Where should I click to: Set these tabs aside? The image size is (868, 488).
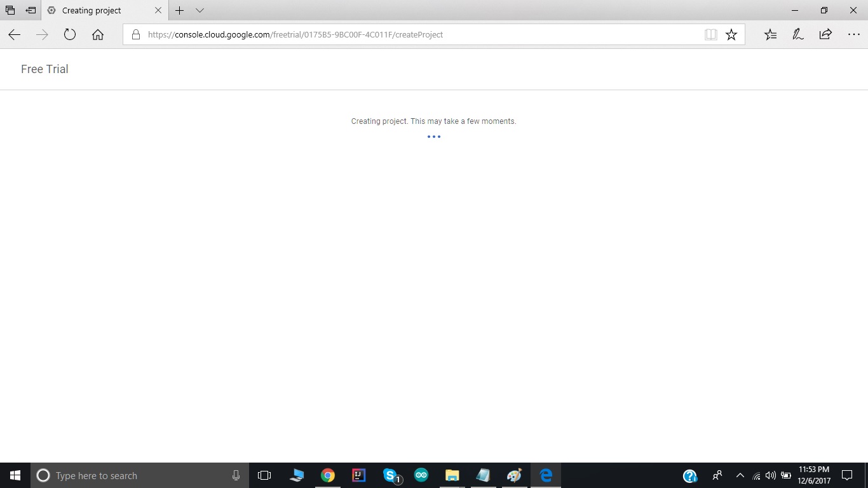(31, 10)
